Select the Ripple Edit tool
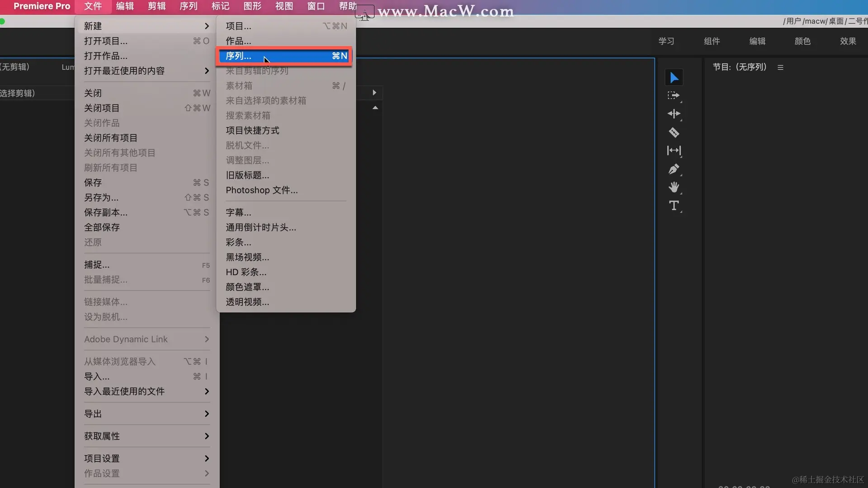 click(x=674, y=114)
